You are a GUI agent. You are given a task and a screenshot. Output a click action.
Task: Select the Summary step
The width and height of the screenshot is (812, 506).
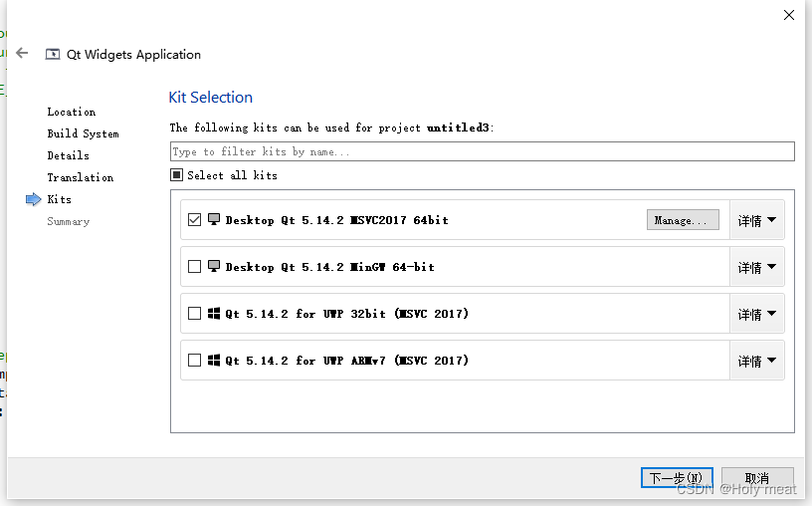69,221
